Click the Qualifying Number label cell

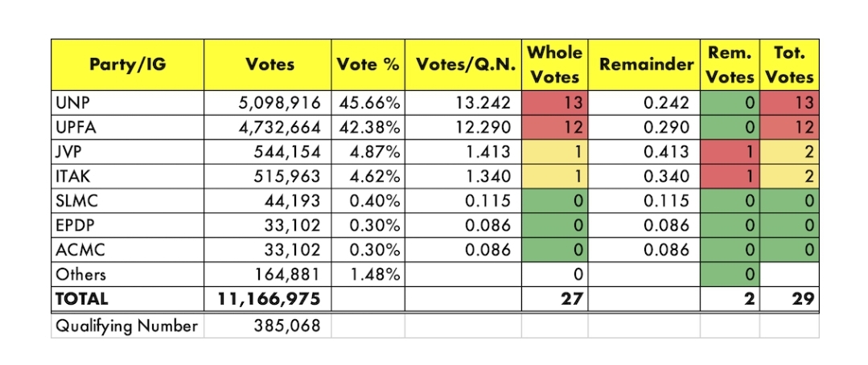pos(127,325)
